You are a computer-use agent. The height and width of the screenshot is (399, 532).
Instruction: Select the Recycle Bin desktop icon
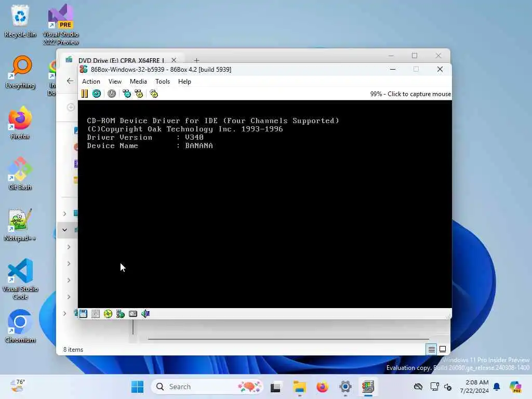pyautogui.click(x=20, y=20)
